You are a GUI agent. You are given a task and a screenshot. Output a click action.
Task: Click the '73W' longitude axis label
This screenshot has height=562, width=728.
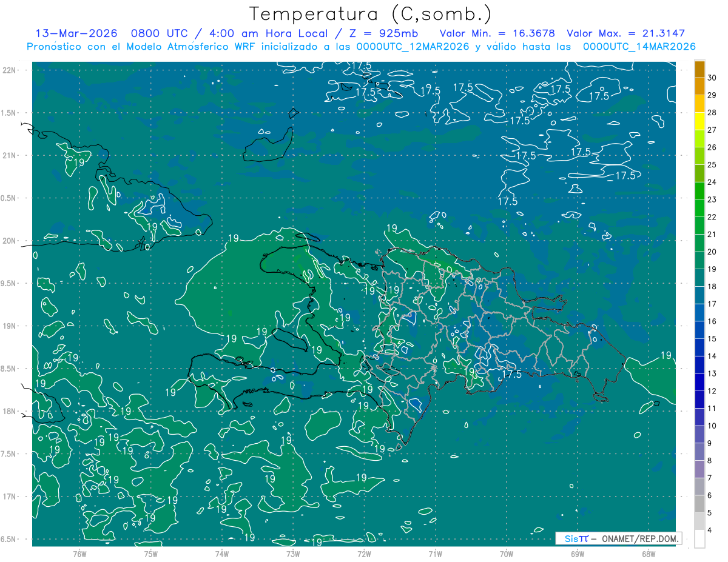tap(293, 553)
